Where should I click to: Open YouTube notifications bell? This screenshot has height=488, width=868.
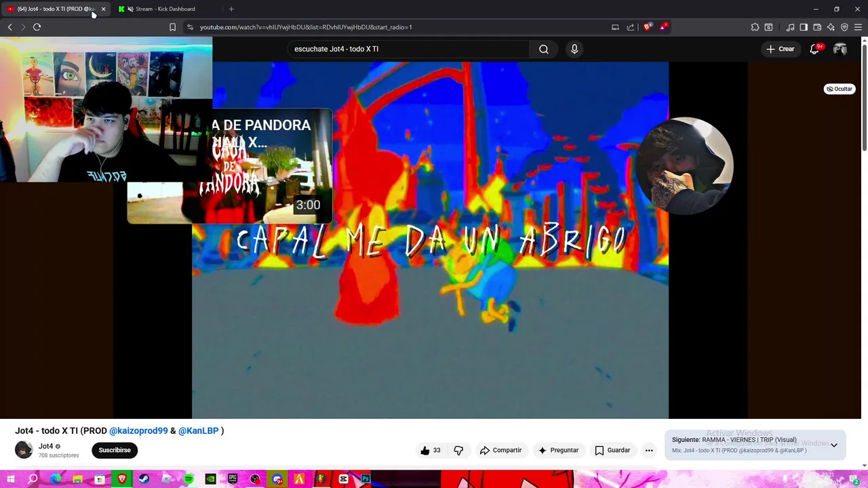click(815, 49)
